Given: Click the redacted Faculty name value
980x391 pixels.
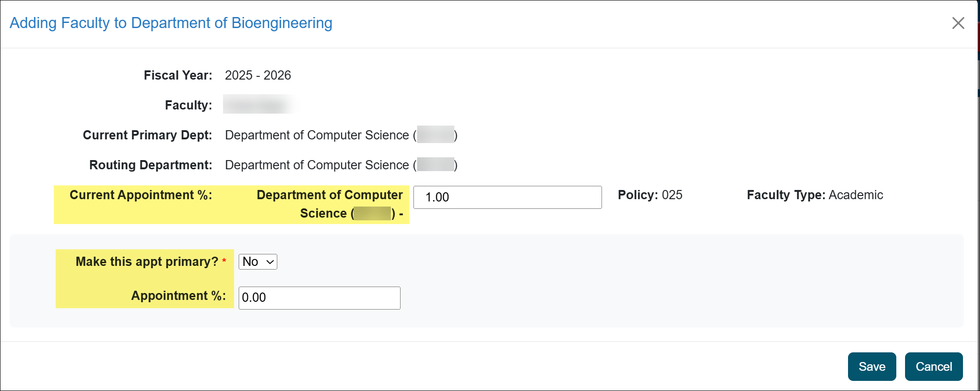Looking at the screenshot, I should pyautogui.click(x=260, y=104).
